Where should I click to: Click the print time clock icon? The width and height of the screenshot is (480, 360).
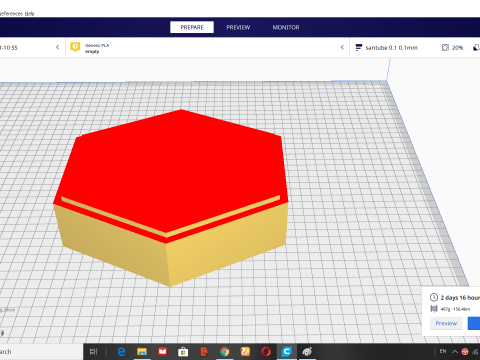coord(434,297)
